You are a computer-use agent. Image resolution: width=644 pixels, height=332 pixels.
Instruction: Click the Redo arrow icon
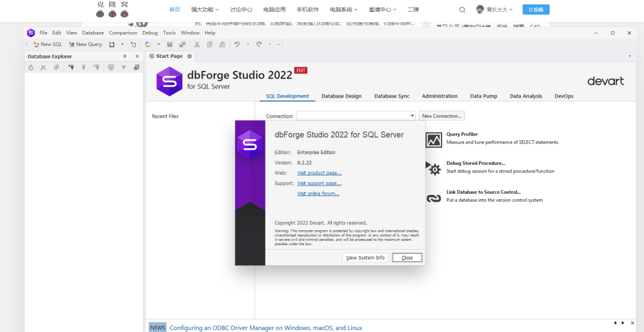click(x=259, y=45)
